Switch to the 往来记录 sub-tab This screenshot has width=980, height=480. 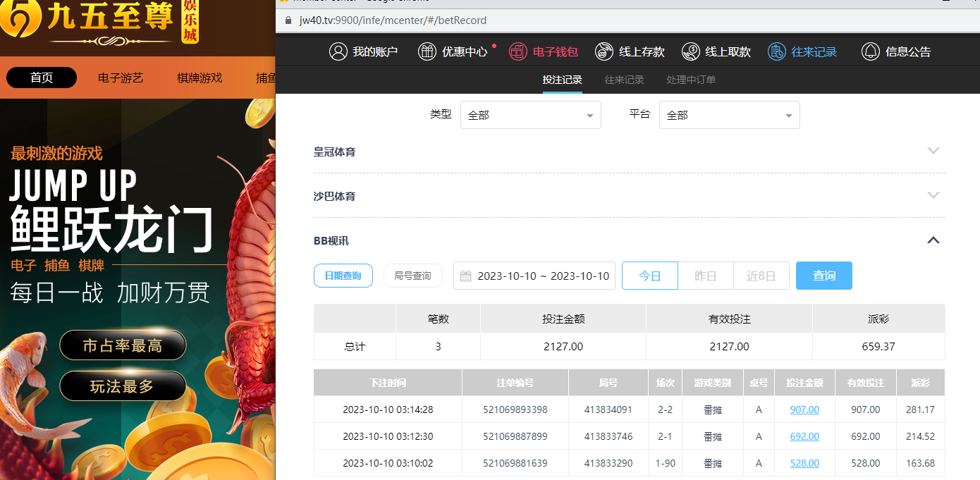[x=625, y=80]
